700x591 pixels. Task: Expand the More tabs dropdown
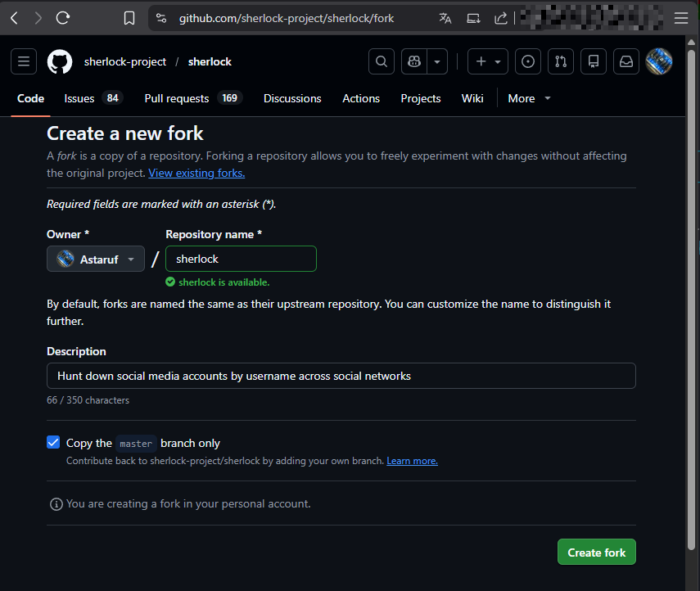[x=529, y=98]
